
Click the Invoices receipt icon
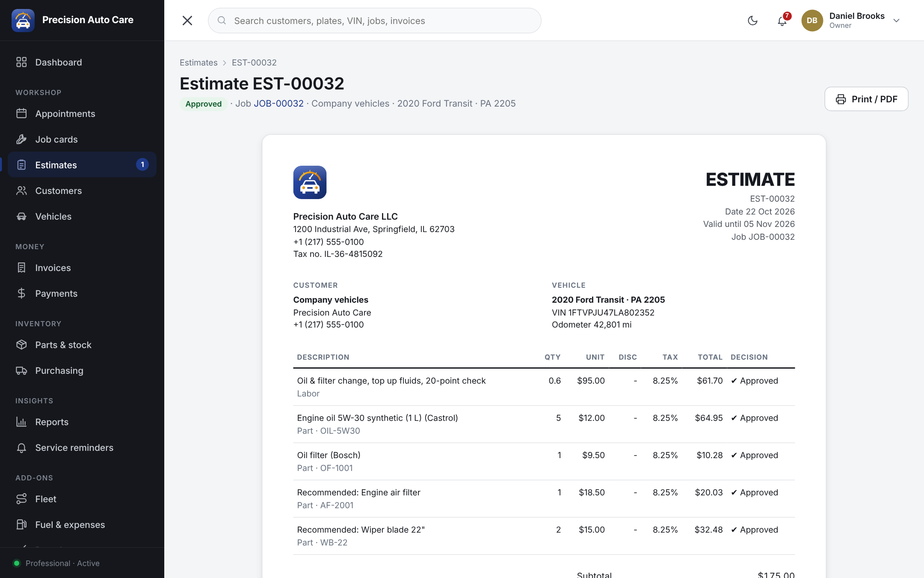pyautogui.click(x=21, y=268)
